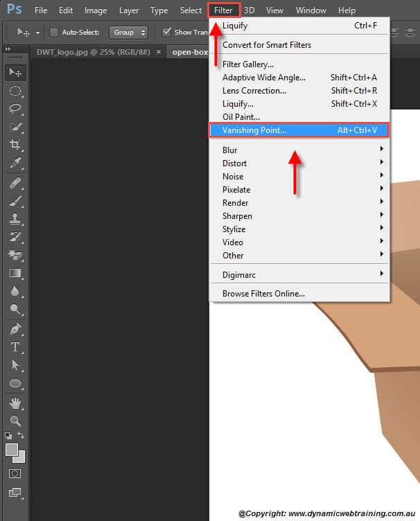Expand the Video submenu

click(x=299, y=242)
